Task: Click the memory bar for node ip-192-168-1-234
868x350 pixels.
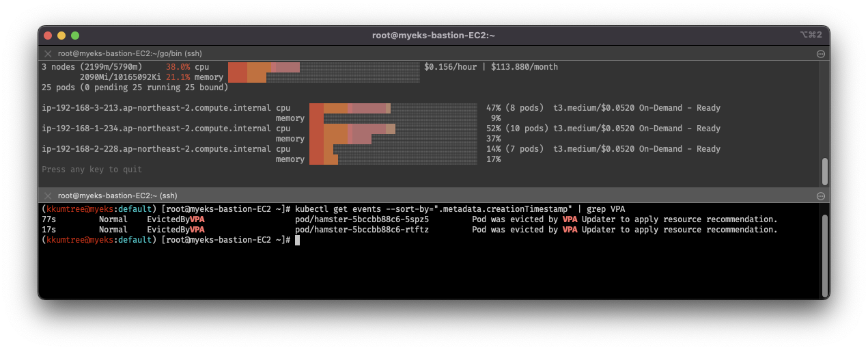Action: click(x=393, y=139)
